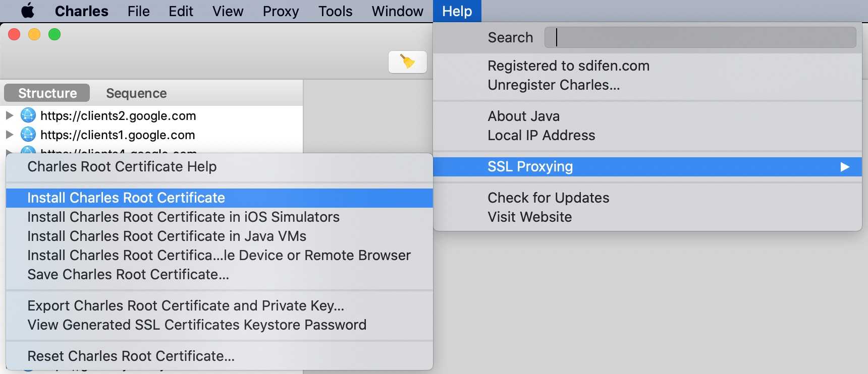Viewport: 868px width, 374px height.
Task: Click Save Charles Root Certificate option
Action: [128, 274]
